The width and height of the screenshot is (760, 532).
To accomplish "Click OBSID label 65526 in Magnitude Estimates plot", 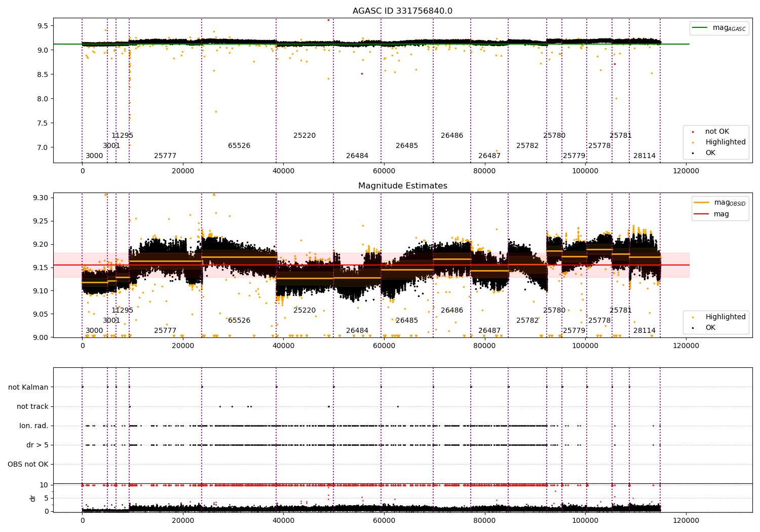I will (x=239, y=321).
